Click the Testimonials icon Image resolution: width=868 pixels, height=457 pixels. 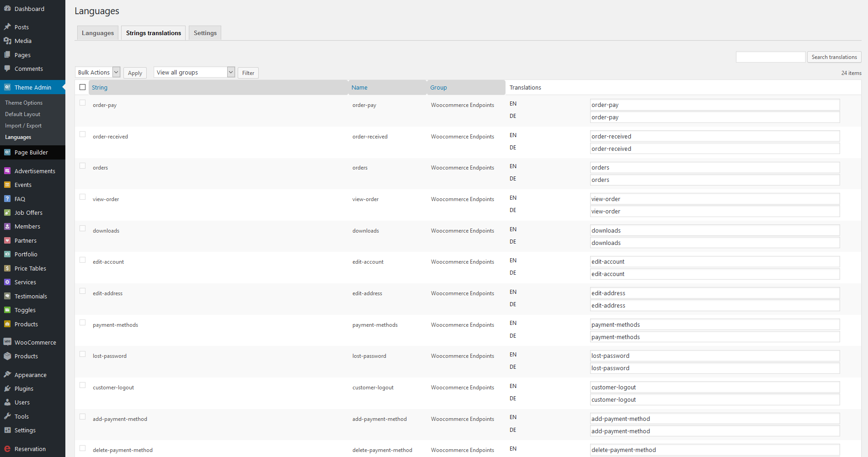7,296
